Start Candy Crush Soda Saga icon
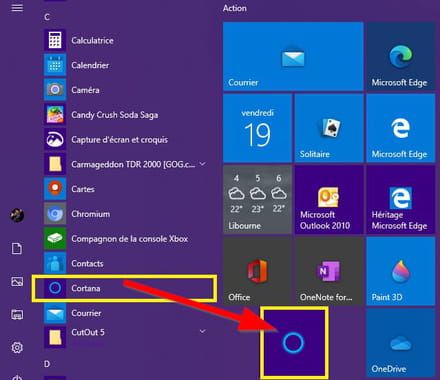Image resolution: width=440 pixels, height=380 pixels. (x=55, y=114)
